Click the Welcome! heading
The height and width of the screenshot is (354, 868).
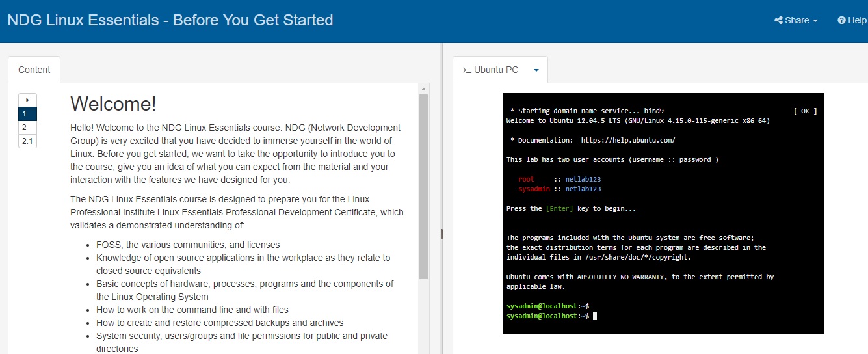[113, 103]
